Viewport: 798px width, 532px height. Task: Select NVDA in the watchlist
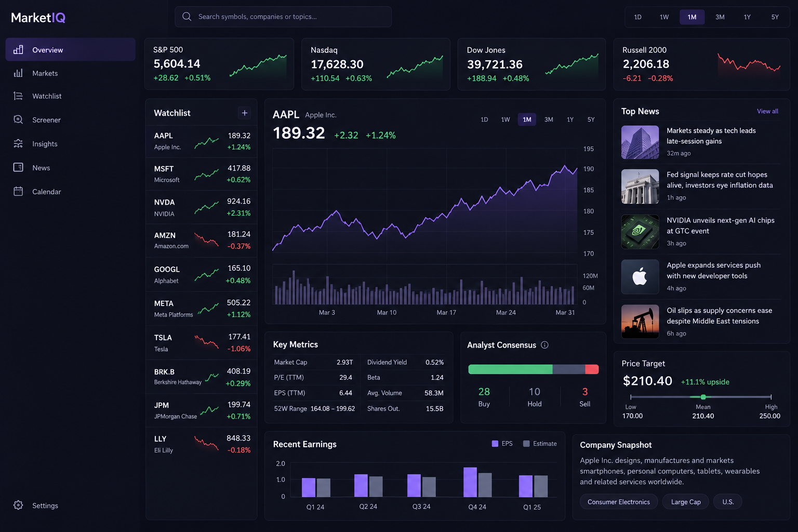(202, 207)
